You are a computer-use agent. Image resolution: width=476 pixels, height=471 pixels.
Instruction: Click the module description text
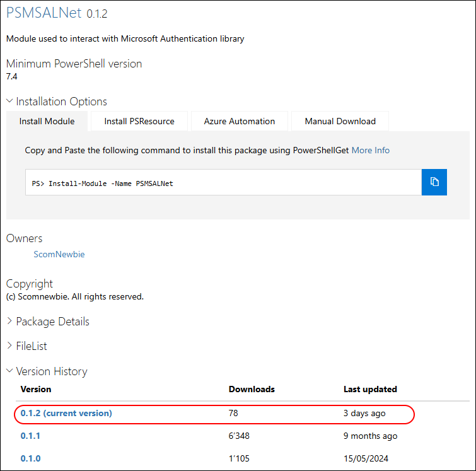pos(125,39)
